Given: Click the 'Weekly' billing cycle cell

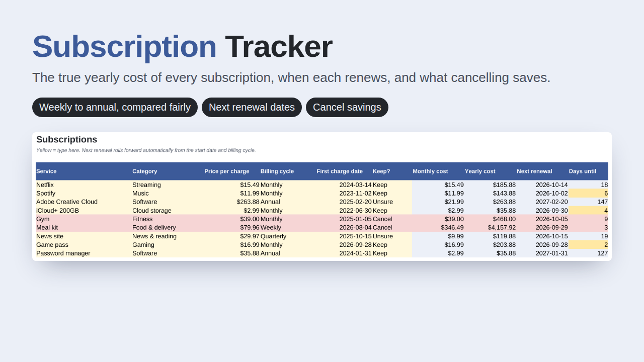Looking at the screenshot, I should click(288, 228).
